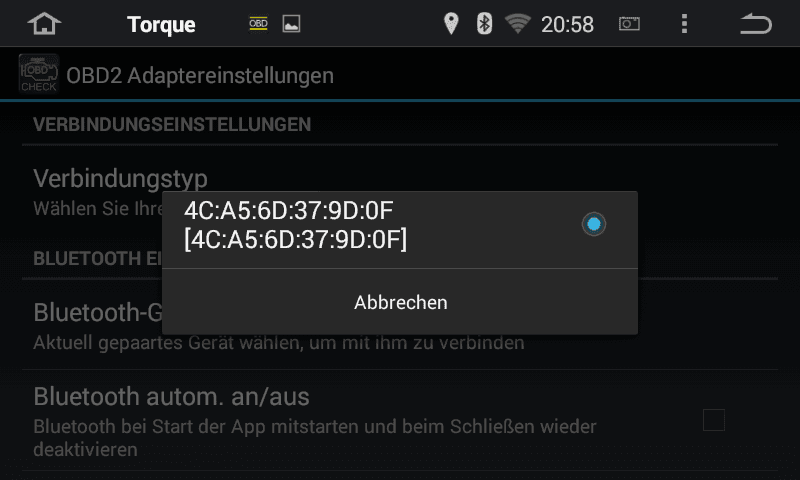
Task: Select the 4C:A5:6D:37:9D:0F radio button
Action: pyautogui.click(x=593, y=224)
